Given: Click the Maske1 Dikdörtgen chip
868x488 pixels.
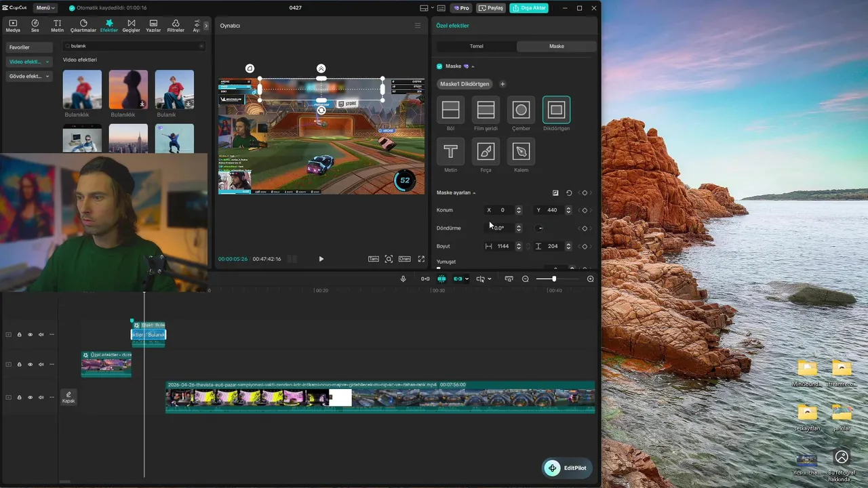Looking at the screenshot, I should click(465, 84).
